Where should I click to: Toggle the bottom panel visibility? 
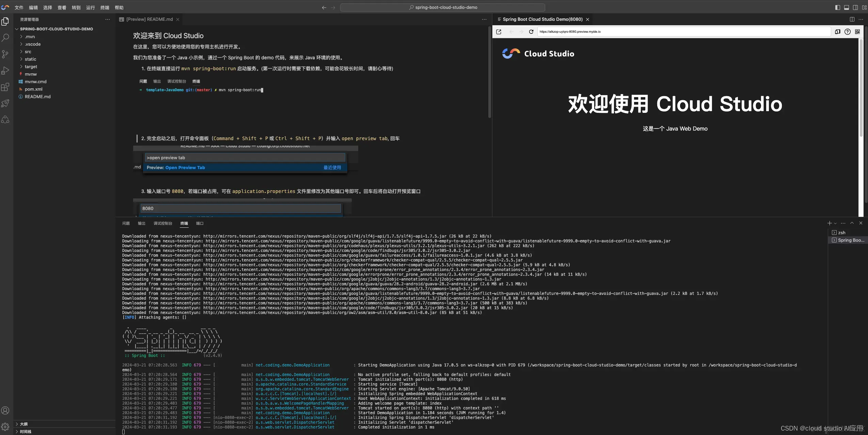click(x=846, y=7)
